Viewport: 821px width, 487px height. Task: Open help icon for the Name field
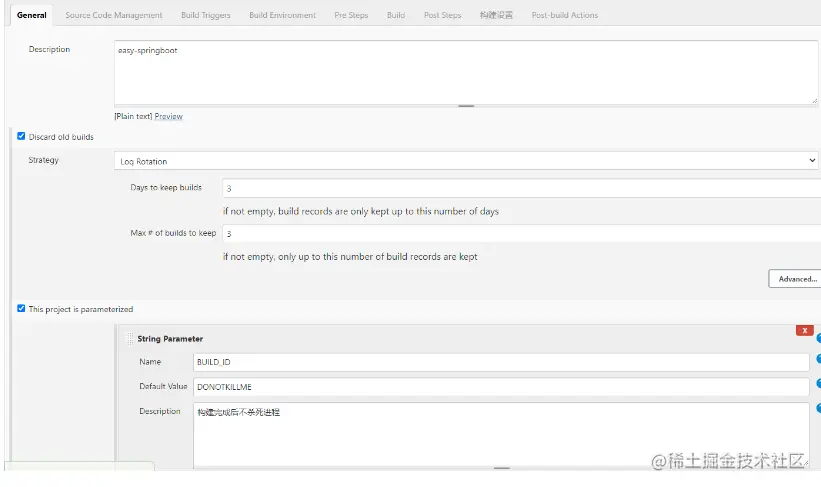click(819, 359)
